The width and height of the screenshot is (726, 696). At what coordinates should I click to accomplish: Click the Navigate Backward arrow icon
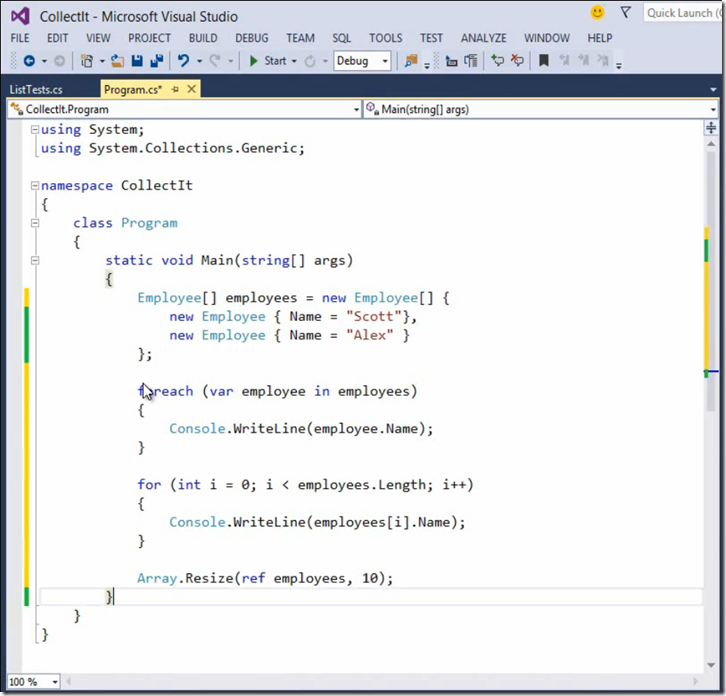click(x=29, y=61)
